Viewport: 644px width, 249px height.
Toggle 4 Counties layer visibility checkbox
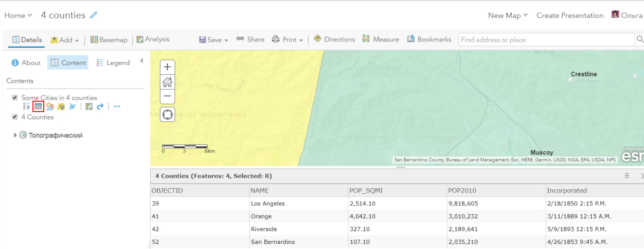pos(15,117)
